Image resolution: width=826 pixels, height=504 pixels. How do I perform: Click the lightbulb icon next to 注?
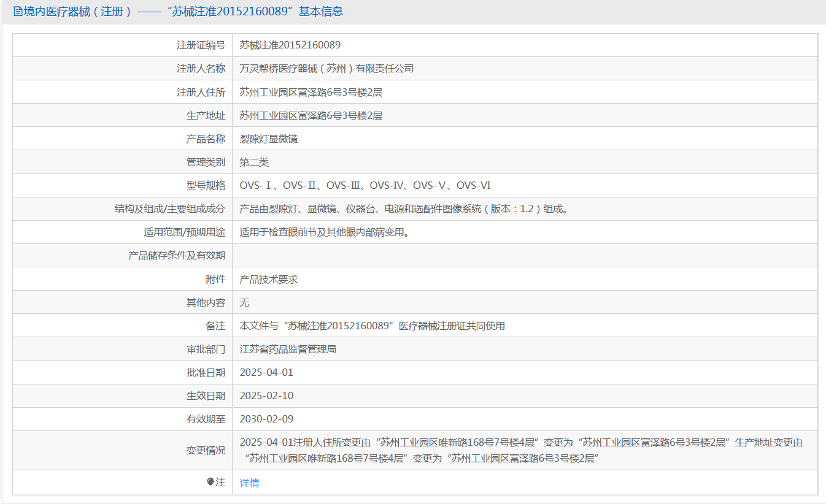click(210, 482)
